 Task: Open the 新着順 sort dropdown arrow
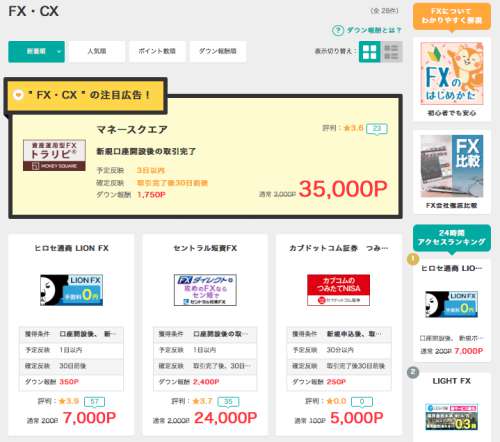click(x=59, y=52)
